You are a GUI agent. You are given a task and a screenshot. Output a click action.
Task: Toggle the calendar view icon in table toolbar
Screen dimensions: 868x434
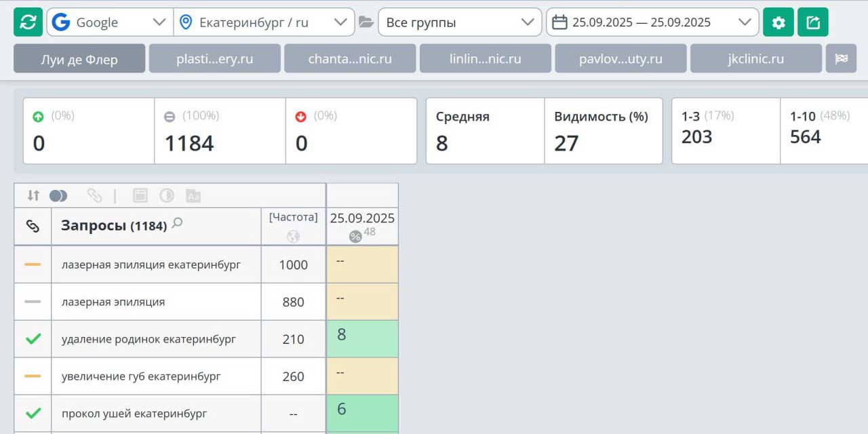tap(140, 196)
